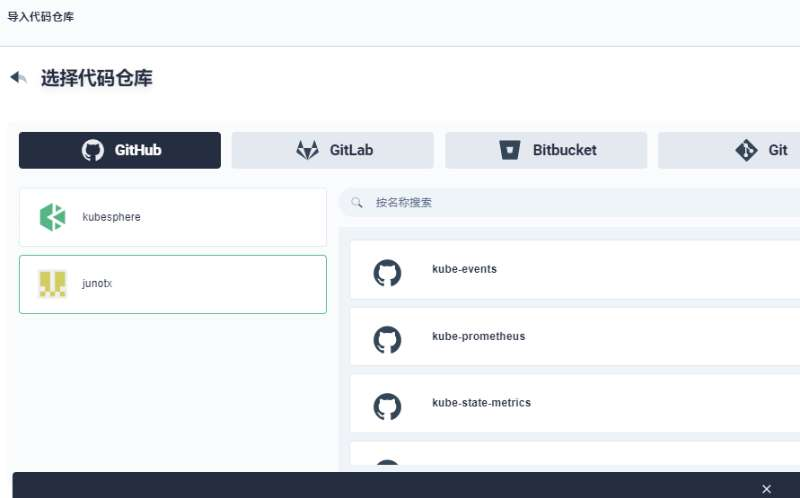
Task: Switch to the GitHub tab
Action: coord(120,150)
